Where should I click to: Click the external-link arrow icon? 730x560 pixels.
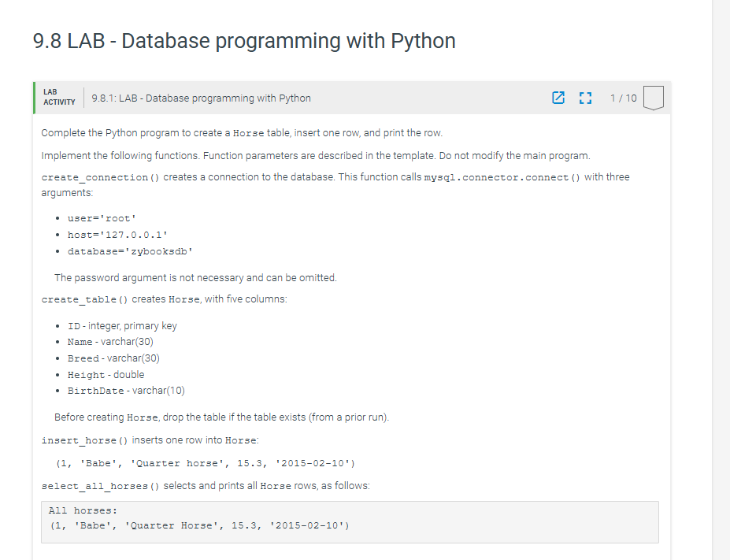[x=558, y=98]
